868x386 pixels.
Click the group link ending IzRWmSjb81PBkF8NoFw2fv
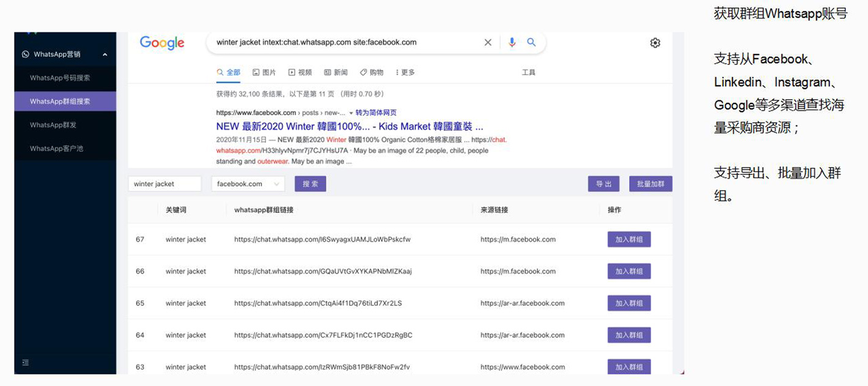pyautogui.click(x=322, y=367)
